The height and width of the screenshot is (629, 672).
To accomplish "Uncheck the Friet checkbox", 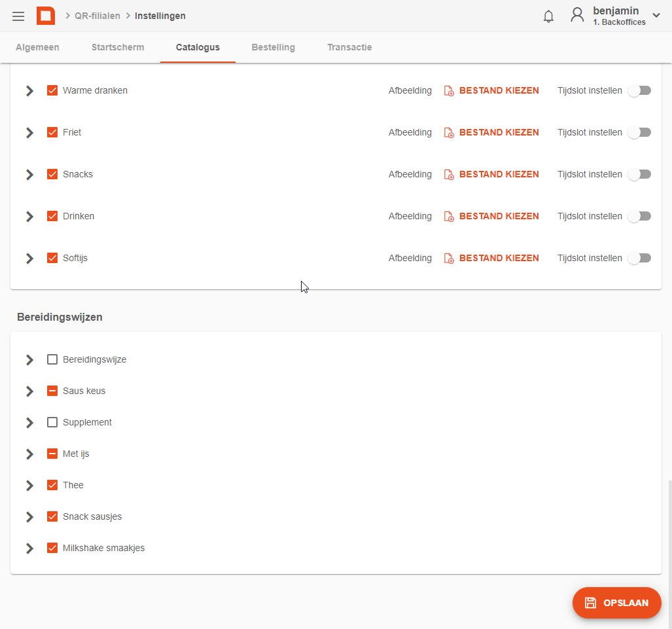I will coord(52,132).
